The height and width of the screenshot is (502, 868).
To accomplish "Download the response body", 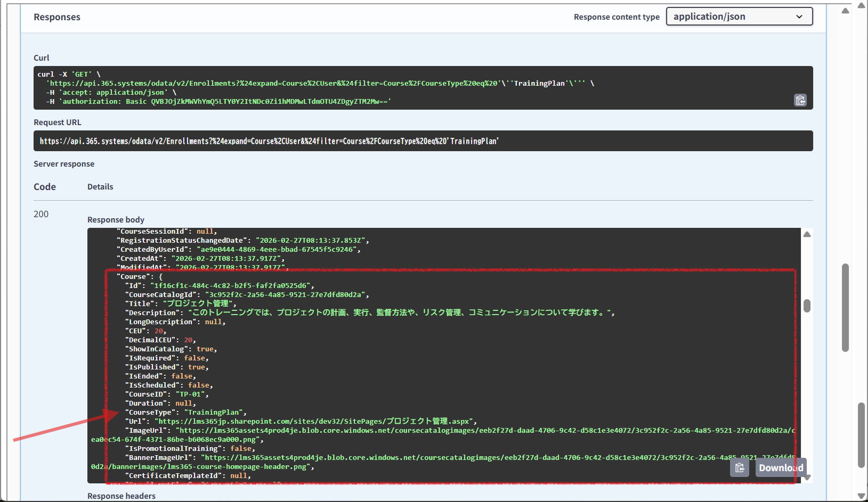I will 781,467.
